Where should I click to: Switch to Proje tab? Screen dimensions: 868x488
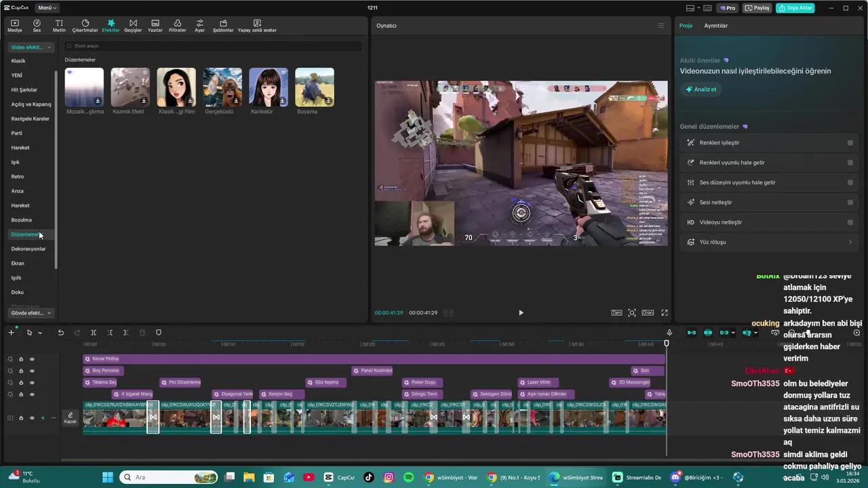click(686, 26)
